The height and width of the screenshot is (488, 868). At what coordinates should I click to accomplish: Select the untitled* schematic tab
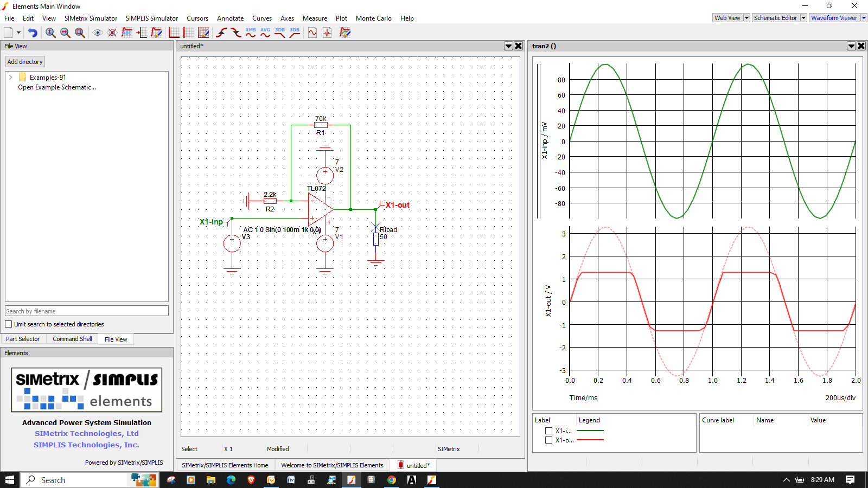tap(413, 465)
